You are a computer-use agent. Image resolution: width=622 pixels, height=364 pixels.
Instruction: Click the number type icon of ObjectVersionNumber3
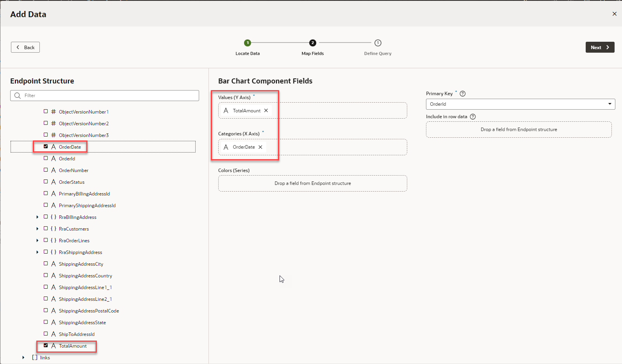point(53,135)
